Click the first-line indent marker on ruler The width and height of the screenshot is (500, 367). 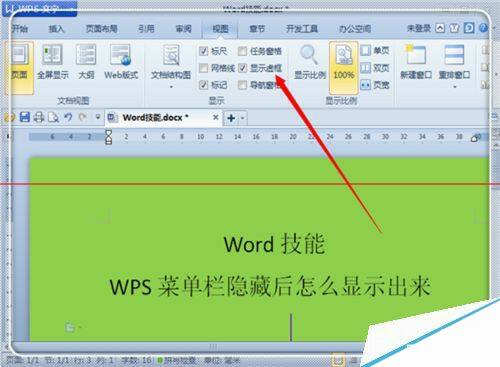click(108, 133)
